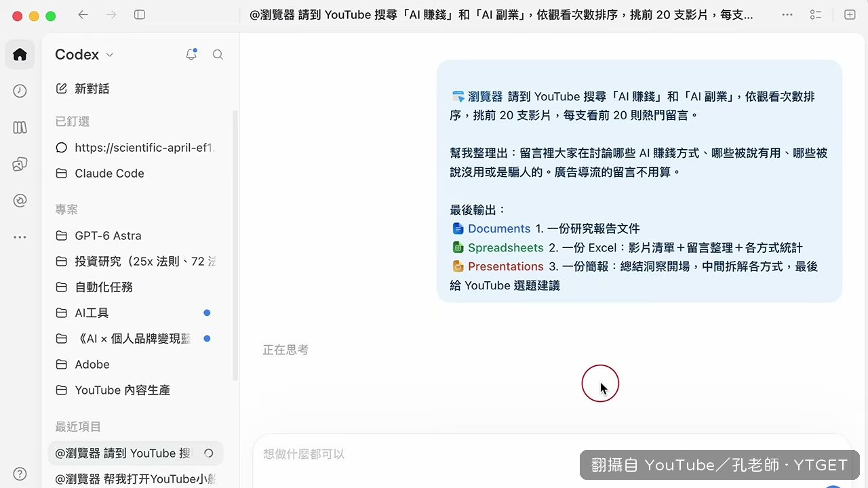Click the Spreadsheets link in the message
The width and height of the screenshot is (868, 488).
pyautogui.click(x=498, y=248)
